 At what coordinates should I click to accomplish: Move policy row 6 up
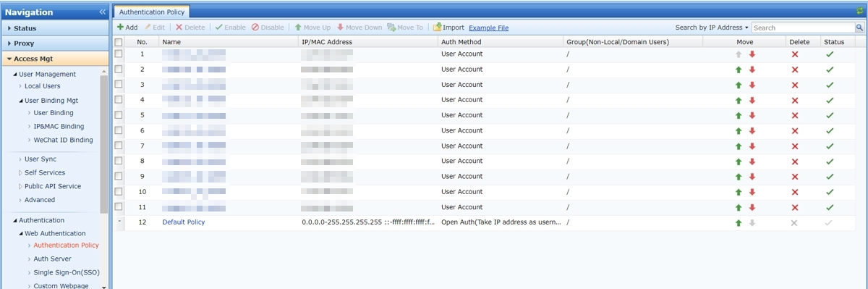click(739, 131)
